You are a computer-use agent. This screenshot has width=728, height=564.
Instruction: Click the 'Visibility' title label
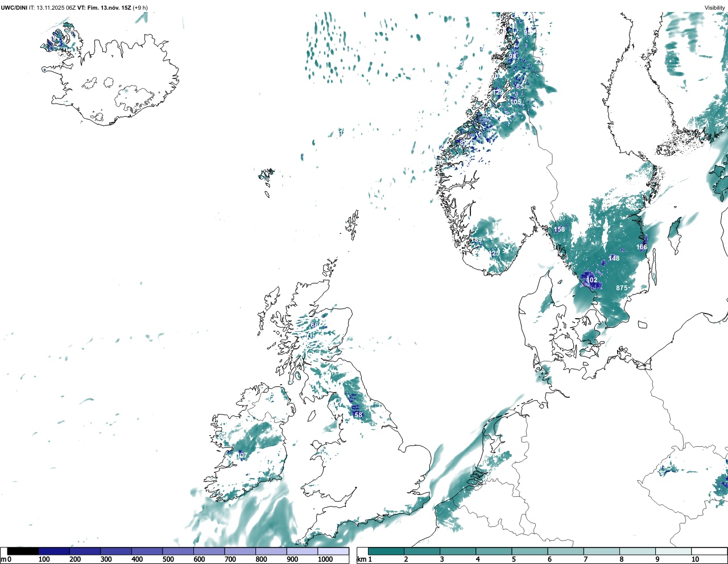(x=715, y=7)
